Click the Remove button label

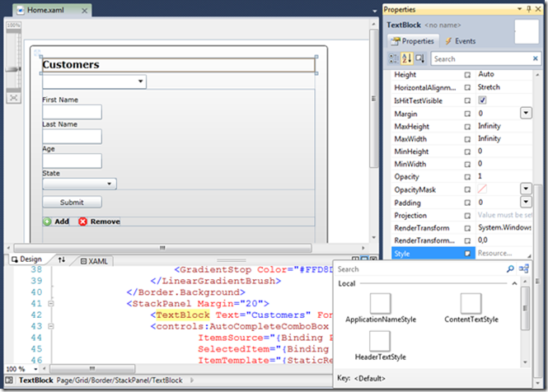coord(105,222)
